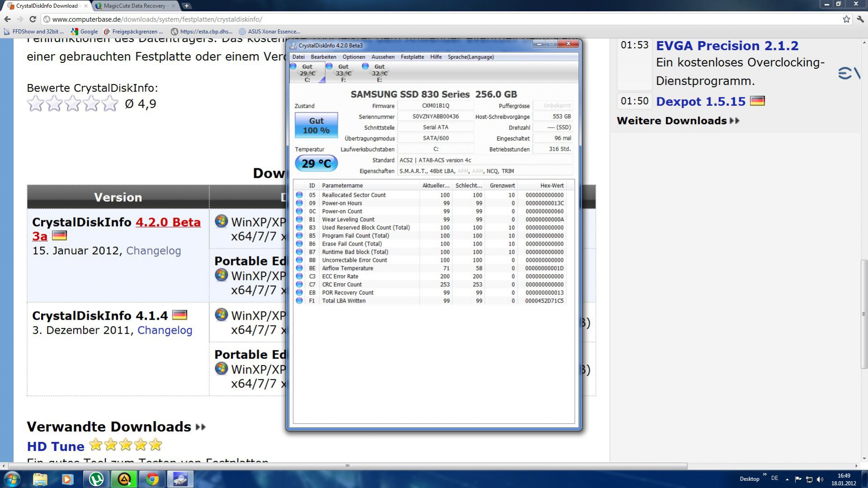The height and width of the screenshot is (488, 868).
Task: Close the CrystalDiskInfo Download tab
Action: click(86, 6)
